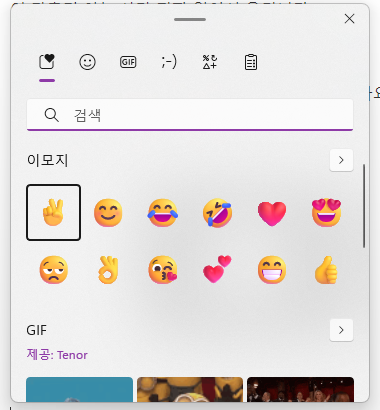Image resolution: width=380 pixels, height=410 pixels.
Task: Select the audience crowd GIF thumbnail
Action: (300, 389)
